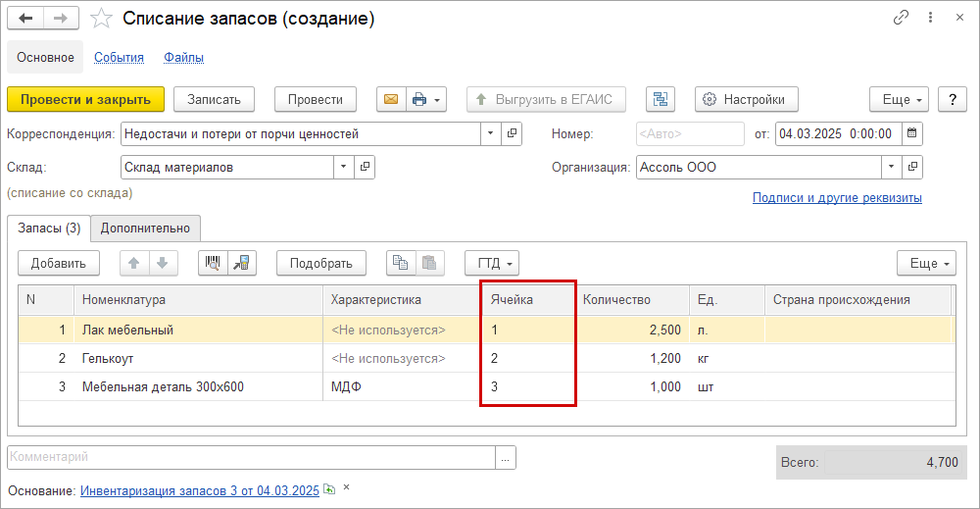
Task: Open the ГТД dropdown button
Action: [492, 263]
